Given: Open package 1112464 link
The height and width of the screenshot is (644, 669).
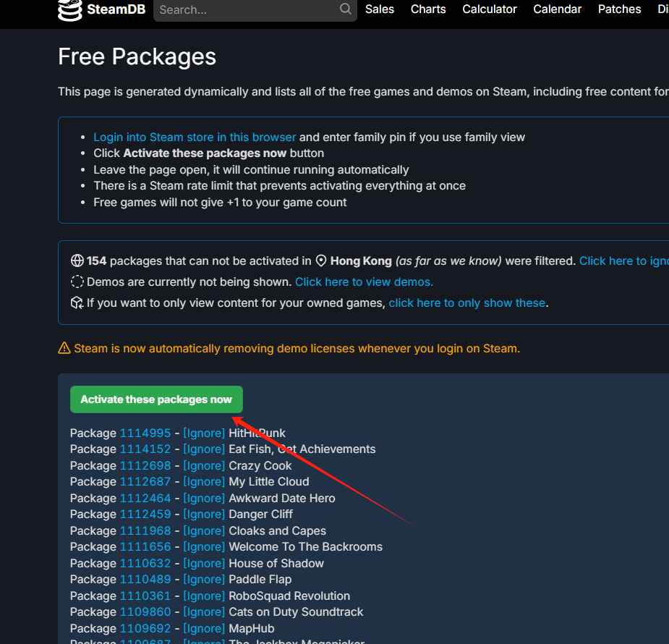Looking at the screenshot, I should (x=145, y=498).
